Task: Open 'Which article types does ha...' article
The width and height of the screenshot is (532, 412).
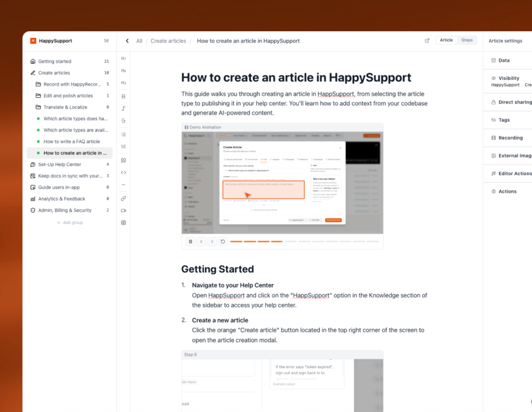Action: 70,119
